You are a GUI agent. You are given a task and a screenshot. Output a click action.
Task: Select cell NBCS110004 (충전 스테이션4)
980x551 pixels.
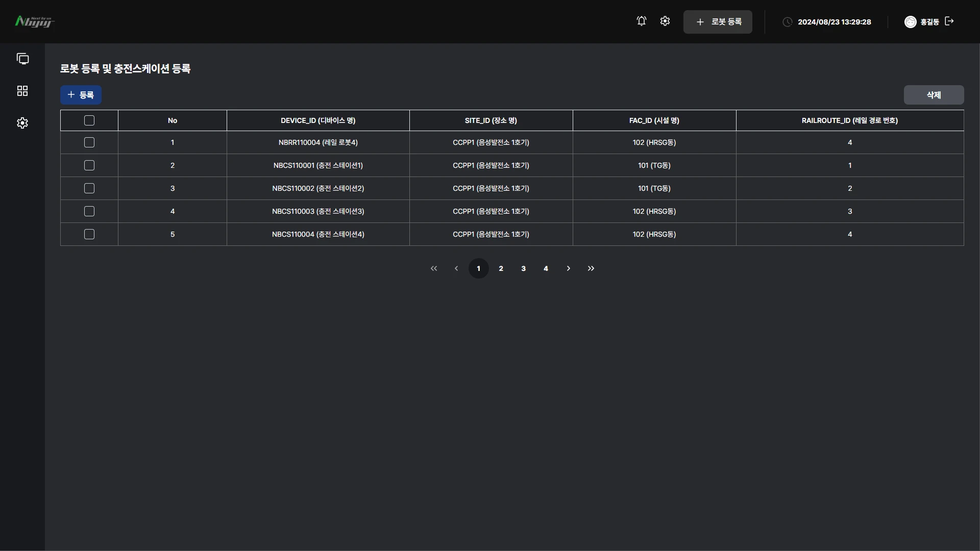(x=318, y=234)
